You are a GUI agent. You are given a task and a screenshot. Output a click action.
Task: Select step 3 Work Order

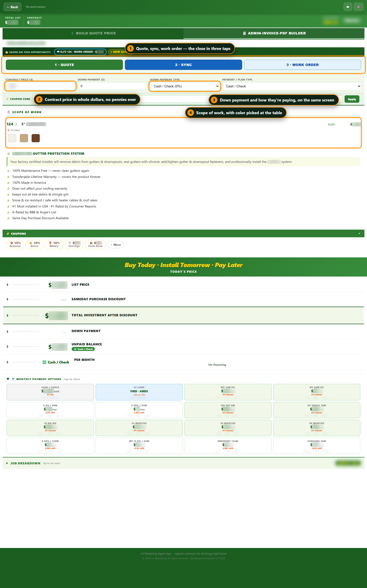[x=302, y=65]
